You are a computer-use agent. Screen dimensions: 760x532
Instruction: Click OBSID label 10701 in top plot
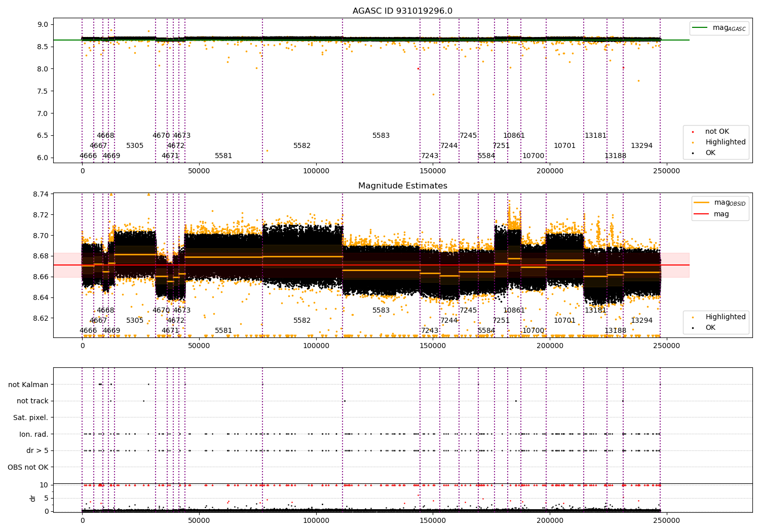tap(564, 146)
